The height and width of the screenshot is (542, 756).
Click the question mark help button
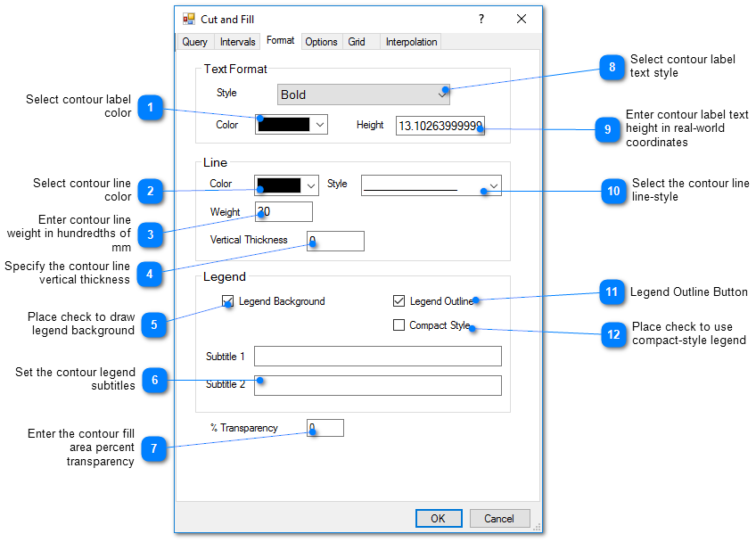[x=481, y=19]
